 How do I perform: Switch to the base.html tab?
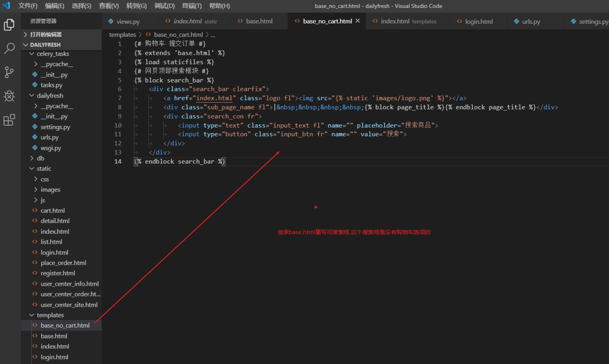click(260, 22)
